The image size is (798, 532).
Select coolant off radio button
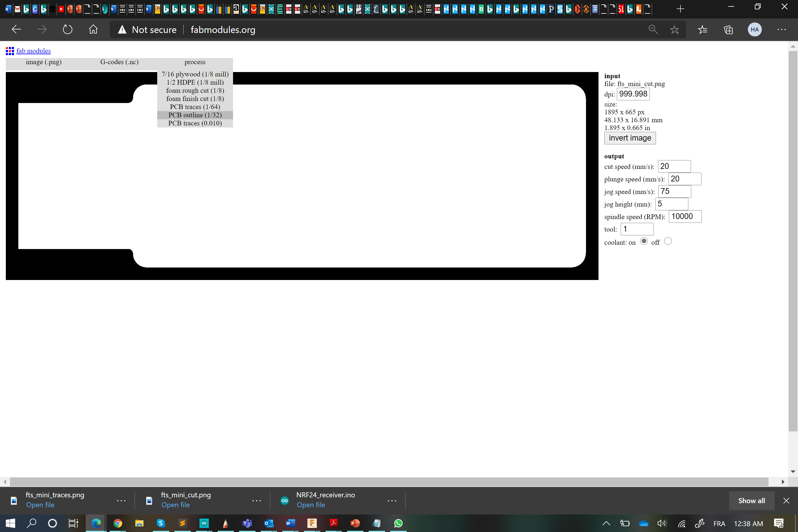pyautogui.click(x=667, y=241)
